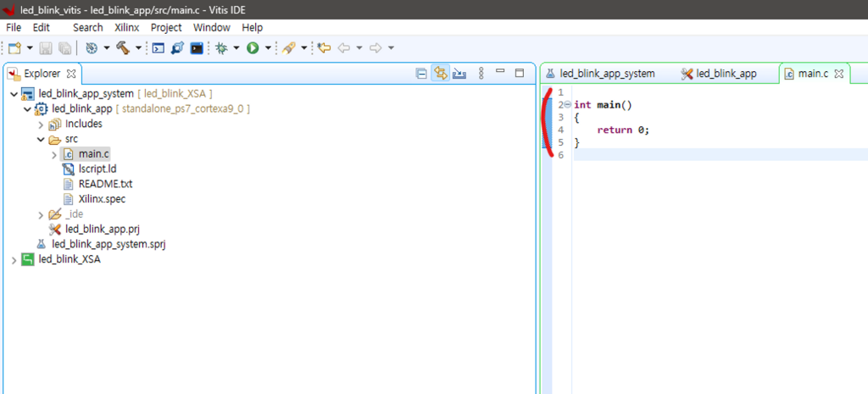Minimize the Explorer panel

[x=500, y=71]
